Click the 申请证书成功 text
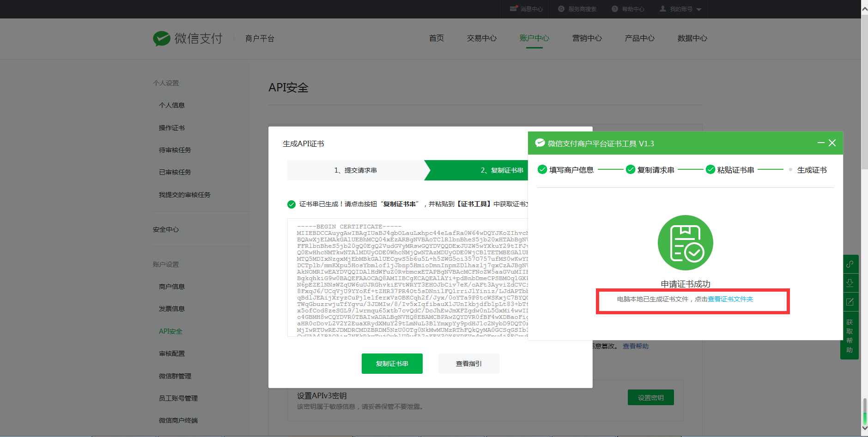Viewport: 868px width, 437px height. point(686,284)
